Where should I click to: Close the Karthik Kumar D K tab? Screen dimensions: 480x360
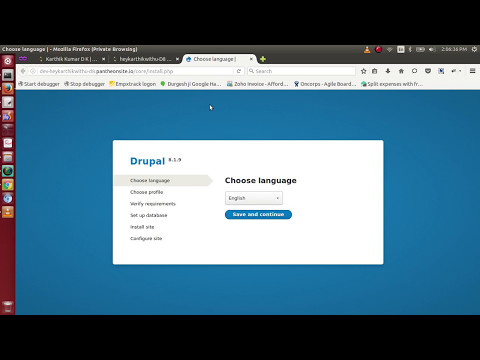pyautogui.click(x=103, y=59)
